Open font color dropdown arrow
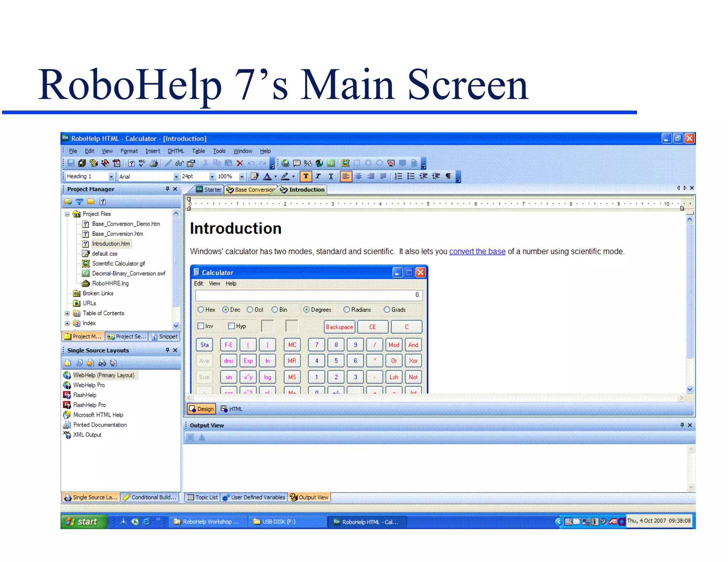 tap(275, 177)
